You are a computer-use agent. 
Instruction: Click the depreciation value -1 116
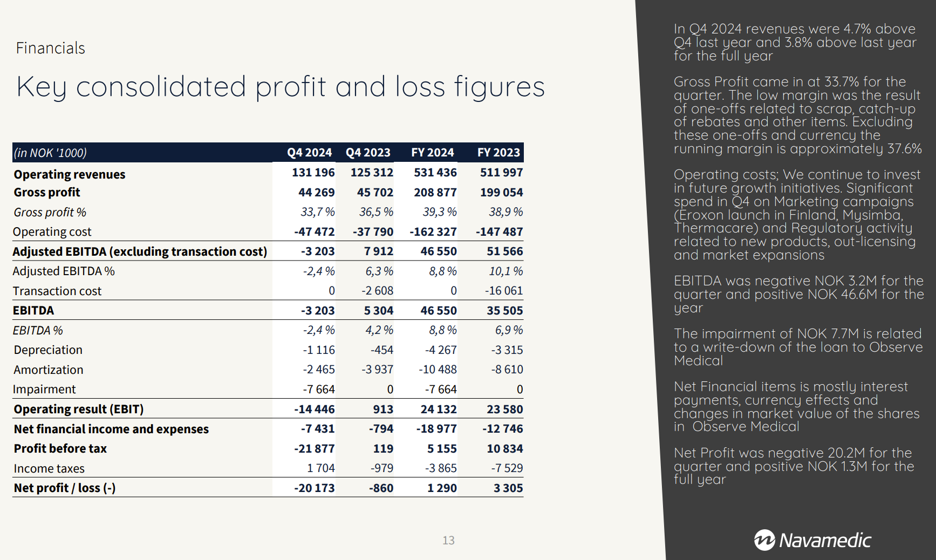(x=319, y=350)
